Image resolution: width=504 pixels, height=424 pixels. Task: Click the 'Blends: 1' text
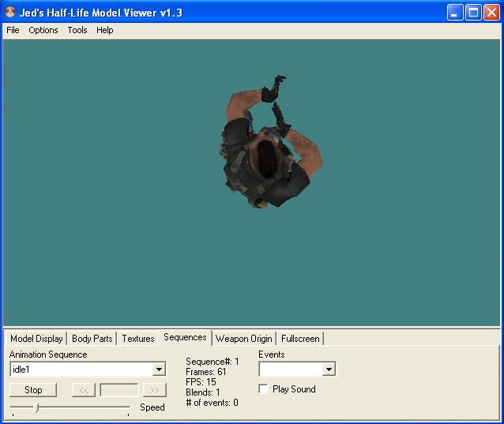click(203, 392)
